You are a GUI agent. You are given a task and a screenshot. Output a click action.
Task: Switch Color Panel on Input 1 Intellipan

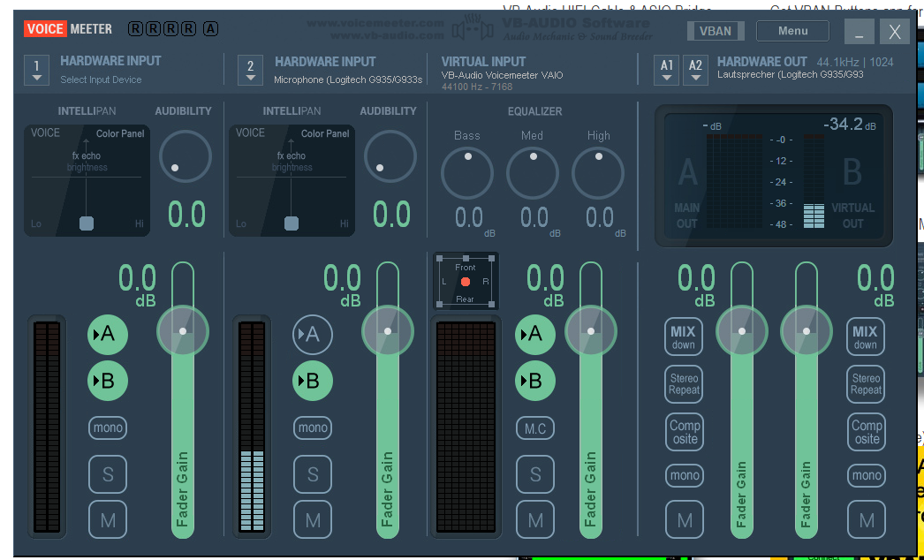tap(120, 133)
